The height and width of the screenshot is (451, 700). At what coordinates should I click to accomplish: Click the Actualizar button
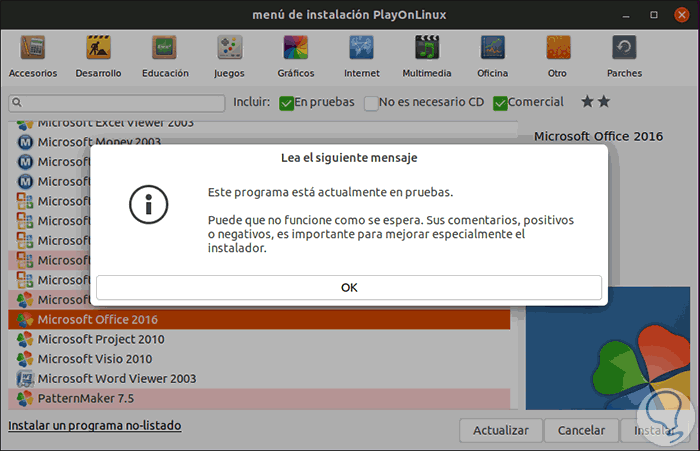[x=500, y=430]
